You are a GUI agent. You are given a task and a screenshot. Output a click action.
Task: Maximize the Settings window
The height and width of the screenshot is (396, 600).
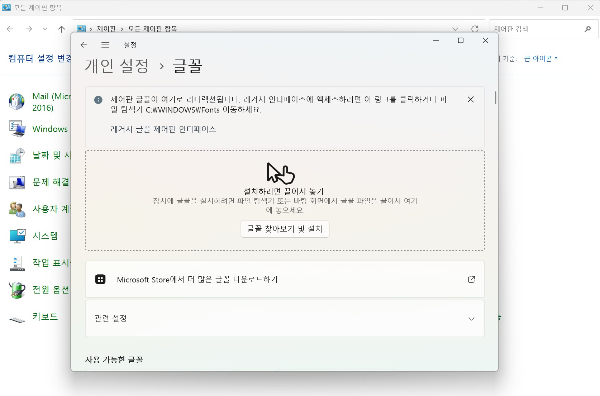click(x=461, y=41)
